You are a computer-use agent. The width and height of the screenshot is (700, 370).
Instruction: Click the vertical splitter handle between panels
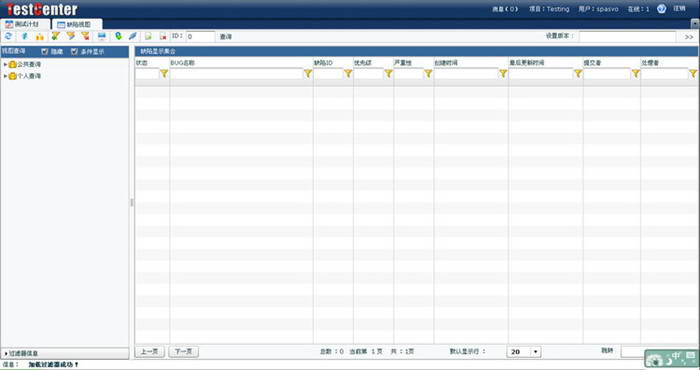click(x=132, y=202)
